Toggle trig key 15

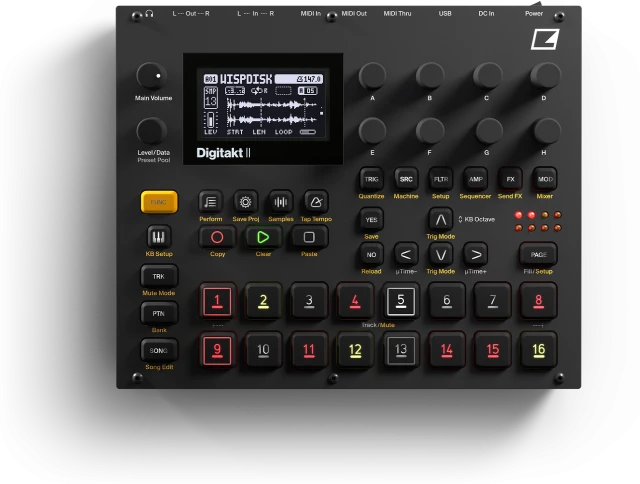pyautogui.click(x=493, y=350)
